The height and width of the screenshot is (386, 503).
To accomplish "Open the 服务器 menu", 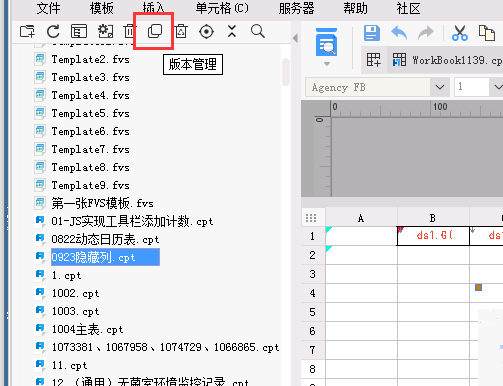I will 296,8.
